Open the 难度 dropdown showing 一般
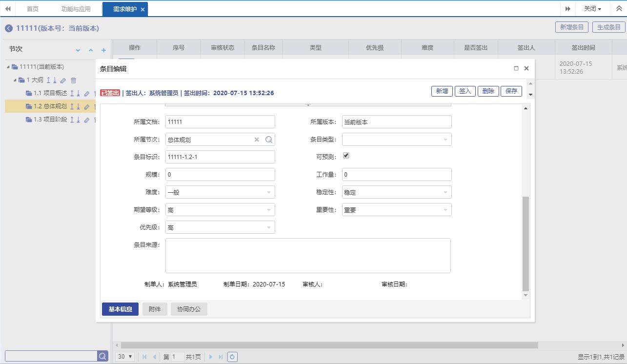This screenshot has height=364, width=627. click(220, 192)
